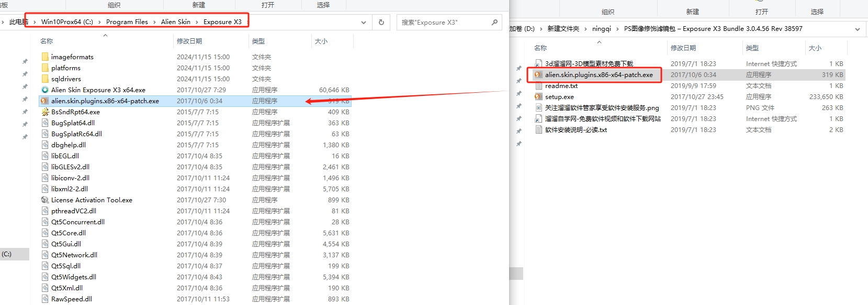
Task: Click the Win10Prox64 (C:) breadcrumb segment
Action: pyautogui.click(x=67, y=22)
